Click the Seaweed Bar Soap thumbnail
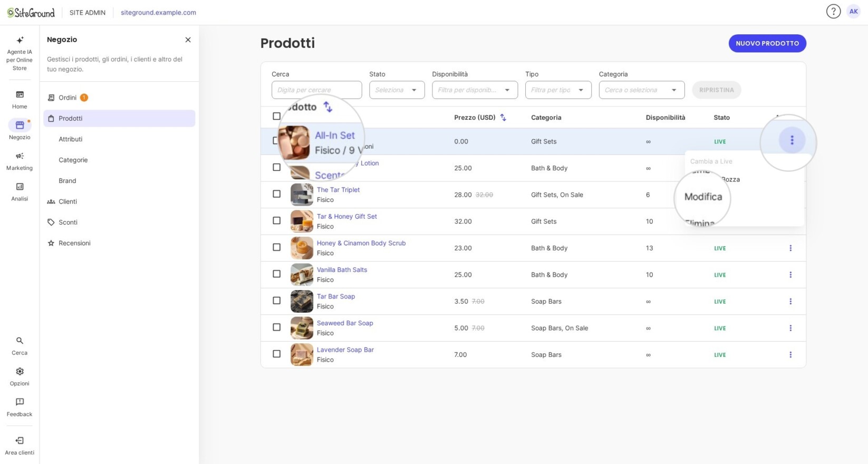This screenshot has width=868, height=464. coord(302,328)
